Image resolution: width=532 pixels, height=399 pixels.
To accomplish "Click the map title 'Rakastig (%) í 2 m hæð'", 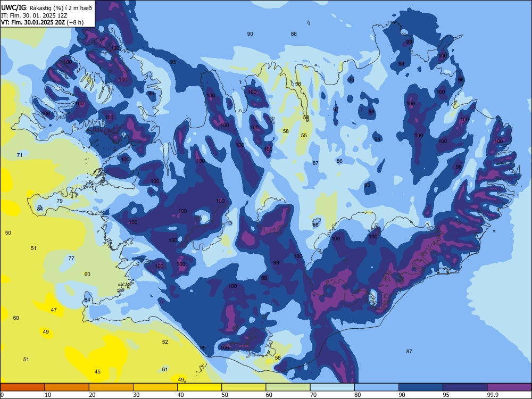I will [60, 7].
